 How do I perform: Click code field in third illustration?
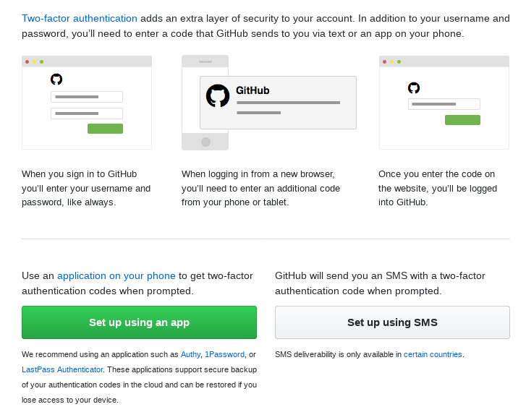[444, 104]
